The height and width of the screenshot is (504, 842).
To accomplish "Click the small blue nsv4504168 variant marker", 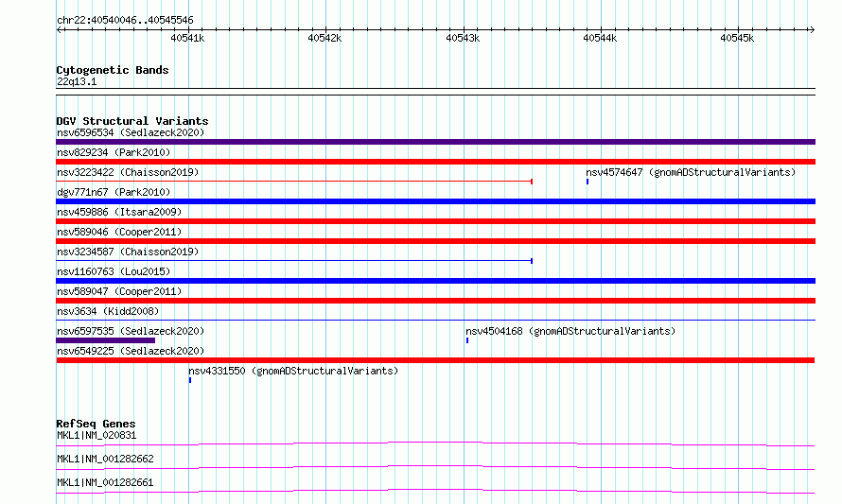I will (467, 340).
